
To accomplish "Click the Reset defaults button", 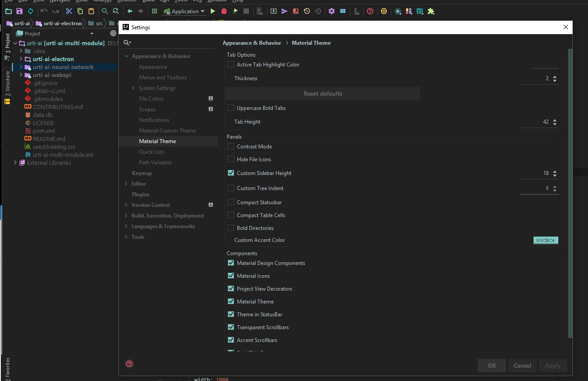I will 323,93.
